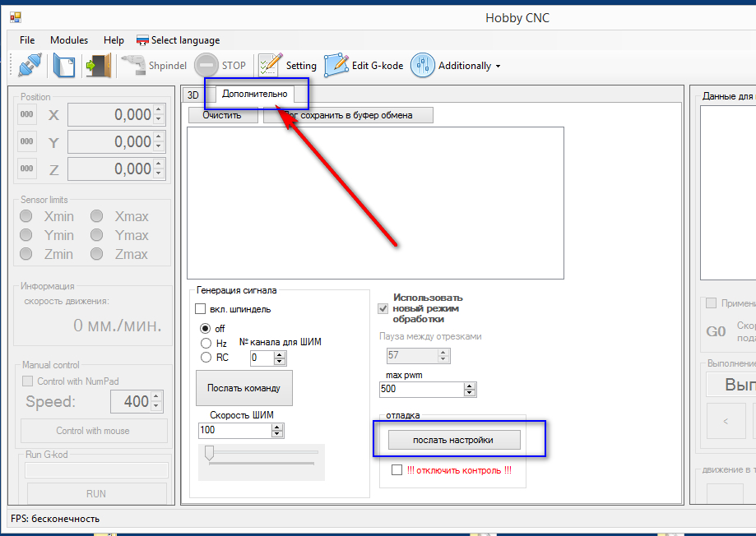Enable вкл. шпиндель checkbox

[x=201, y=309]
